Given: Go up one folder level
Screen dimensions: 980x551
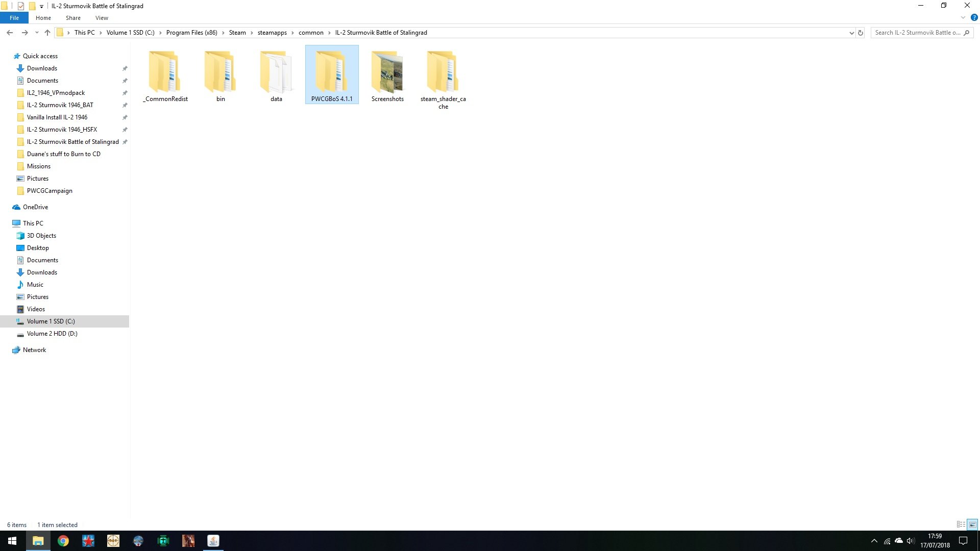Looking at the screenshot, I should point(47,33).
